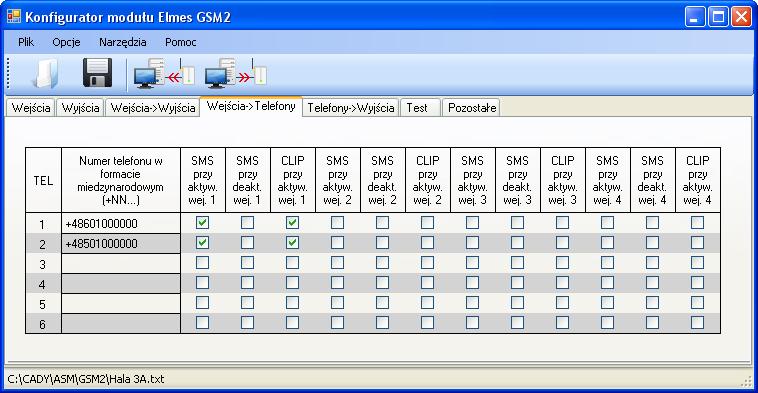The width and height of the screenshot is (758, 393).
Task: Open the Plik menu
Action: pyautogui.click(x=26, y=42)
